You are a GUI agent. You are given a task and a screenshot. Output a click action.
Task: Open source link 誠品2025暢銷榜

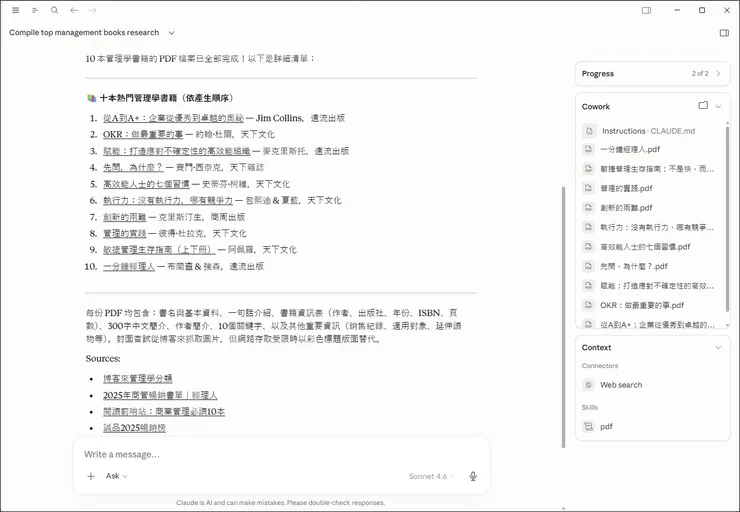135,428
